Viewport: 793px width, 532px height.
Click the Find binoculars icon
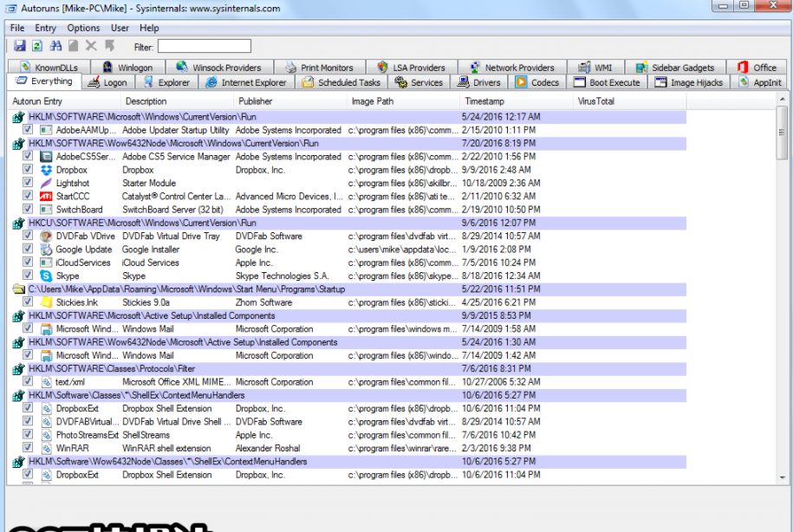point(56,46)
